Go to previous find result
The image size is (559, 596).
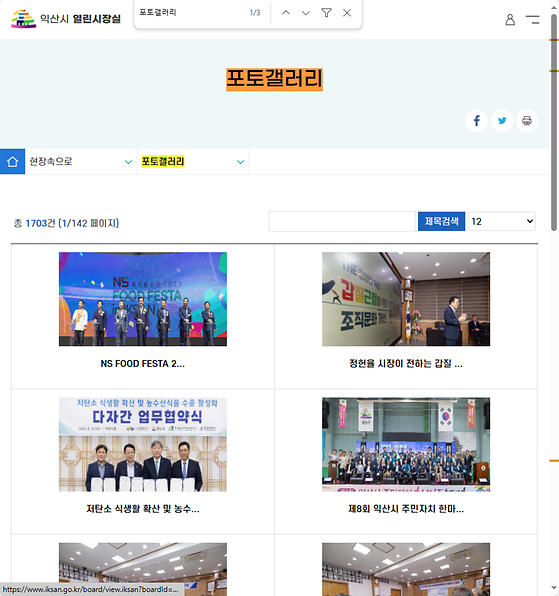pos(286,13)
